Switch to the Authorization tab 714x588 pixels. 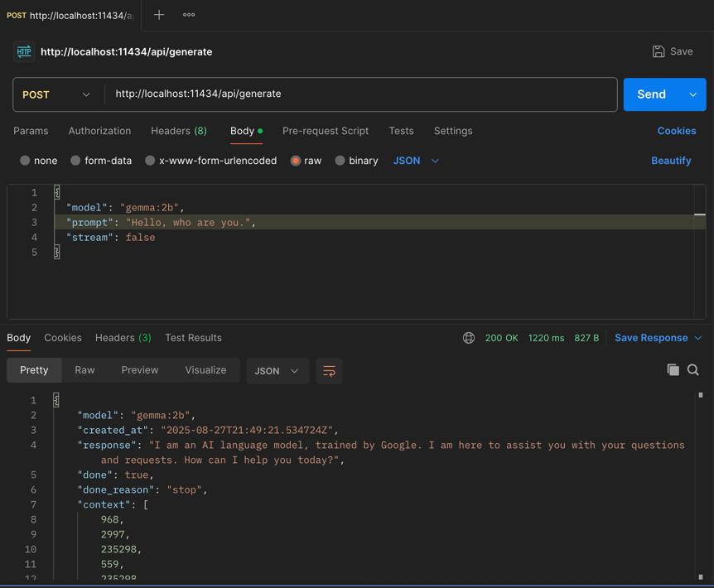pyautogui.click(x=99, y=131)
